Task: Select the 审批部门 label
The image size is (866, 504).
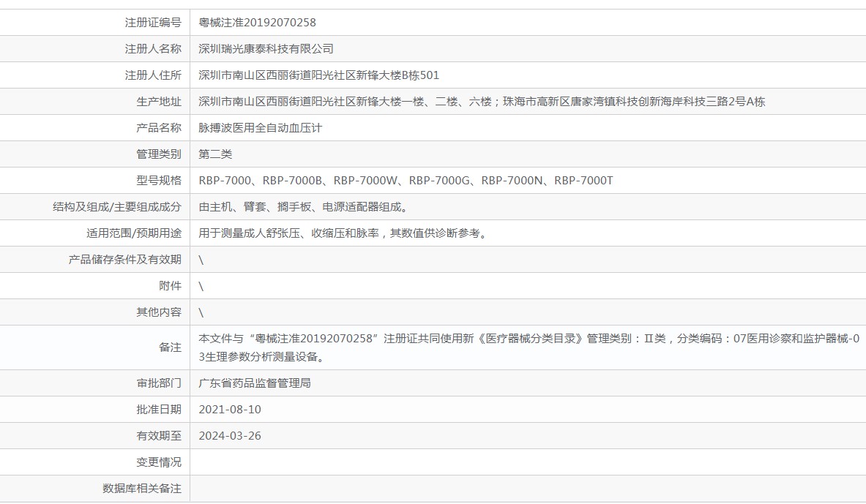Action: pos(159,383)
